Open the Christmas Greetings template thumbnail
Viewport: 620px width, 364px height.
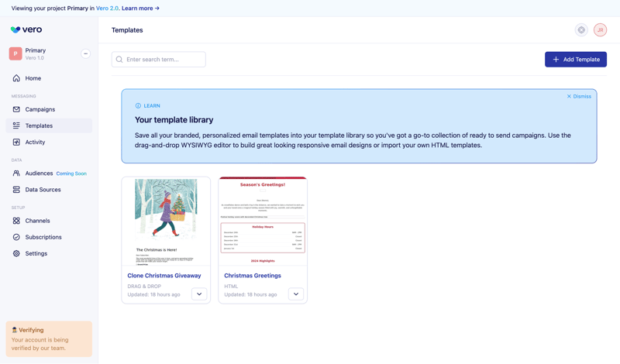pyautogui.click(x=263, y=221)
